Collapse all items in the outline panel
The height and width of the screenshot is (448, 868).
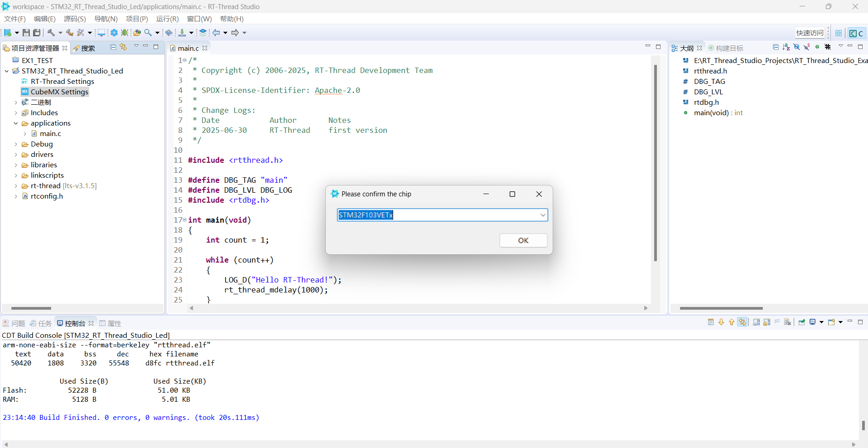[x=776, y=47]
